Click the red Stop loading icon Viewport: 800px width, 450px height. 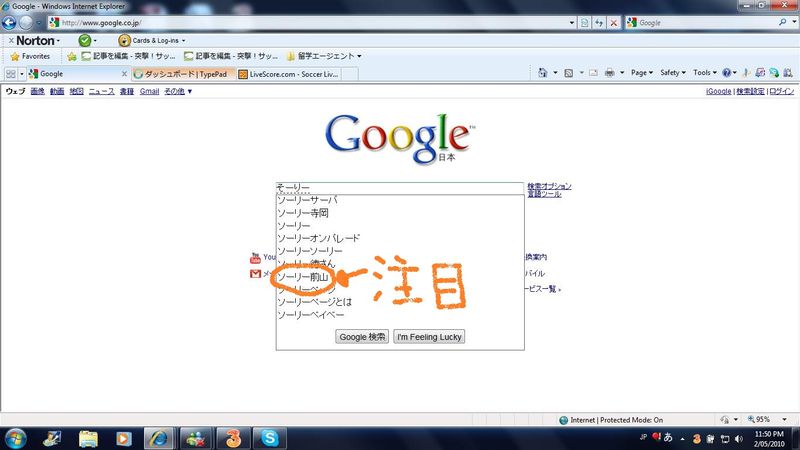click(x=614, y=23)
